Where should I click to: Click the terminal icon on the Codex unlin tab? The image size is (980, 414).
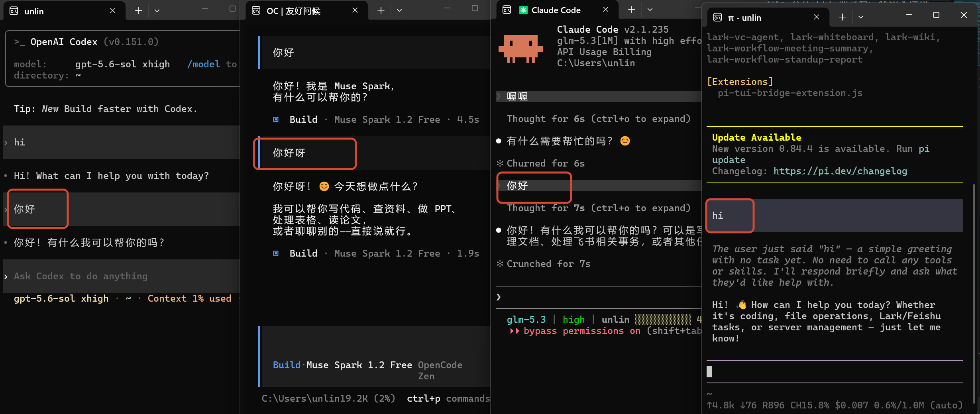(x=14, y=11)
